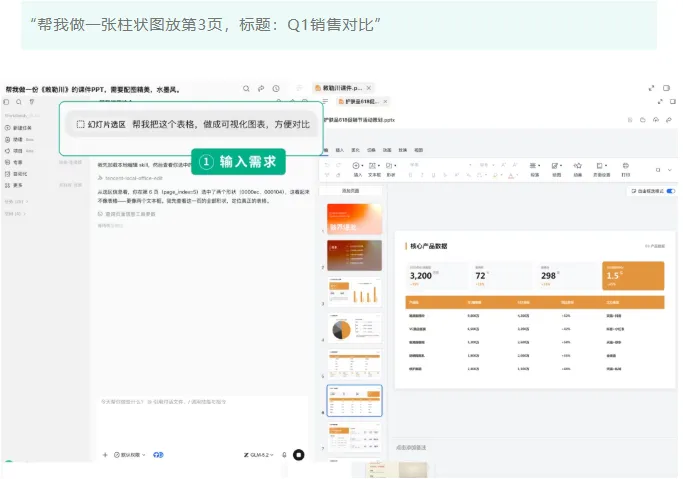Viewport: 683px width, 479px height.
Task: Click the tool call line below the chat paragraph
Action: (x=127, y=214)
